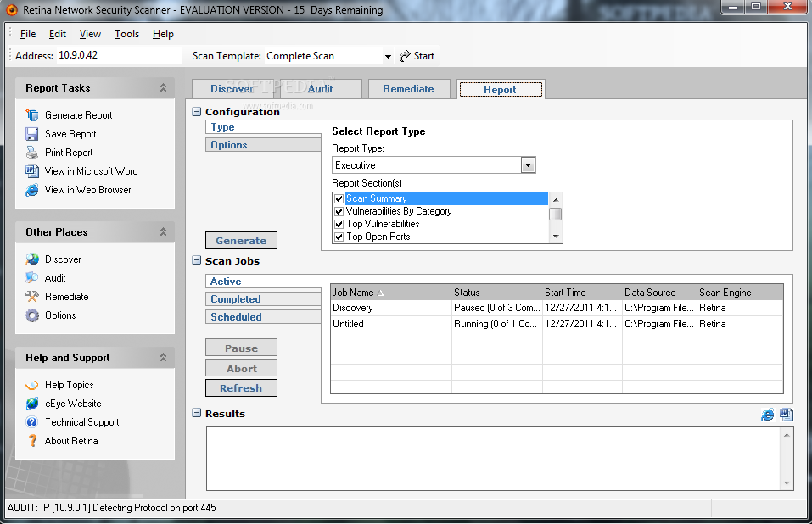
Task: Click the Technical Support link
Action: [81, 422]
